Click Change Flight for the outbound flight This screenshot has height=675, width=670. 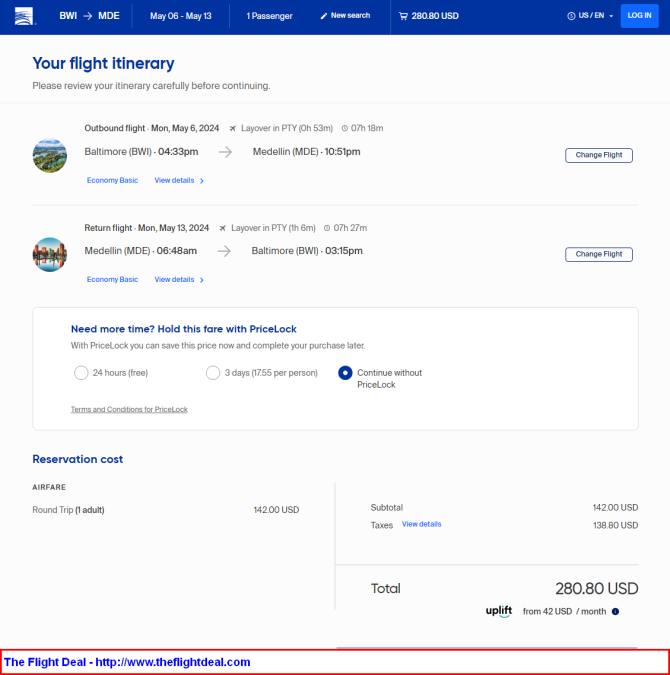pos(599,155)
